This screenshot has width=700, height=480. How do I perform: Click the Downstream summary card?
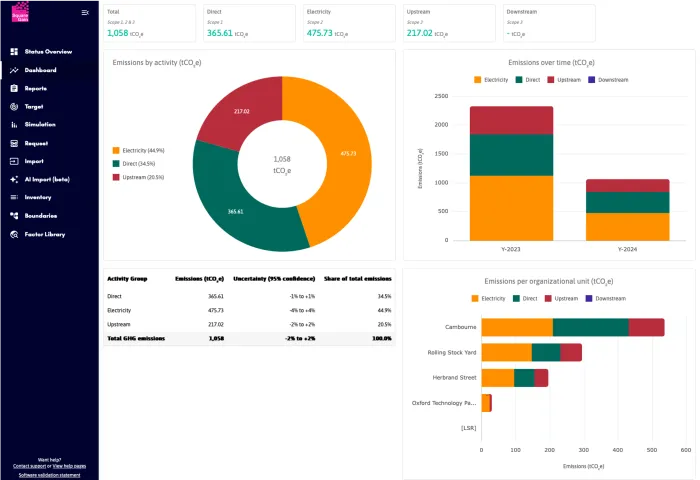[549, 23]
